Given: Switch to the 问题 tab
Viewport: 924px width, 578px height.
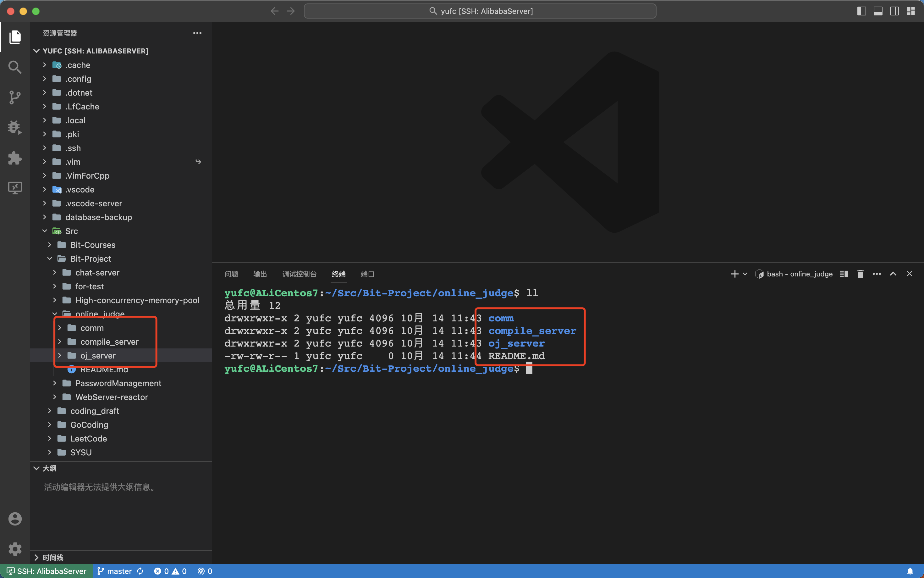Looking at the screenshot, I should 231,274.
